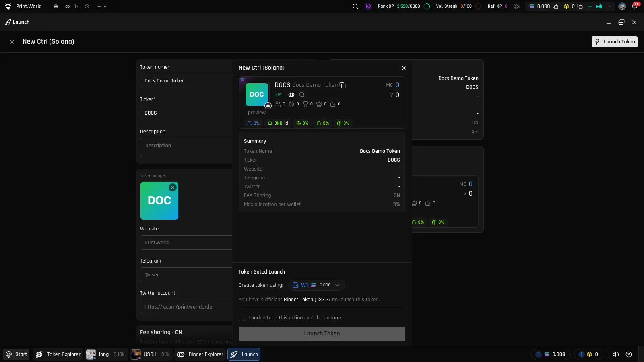Close the New Ctrl (Solana) dialog
Image resolution: width=644 pixels, height=362 pixels.
[x=404, y=68]
